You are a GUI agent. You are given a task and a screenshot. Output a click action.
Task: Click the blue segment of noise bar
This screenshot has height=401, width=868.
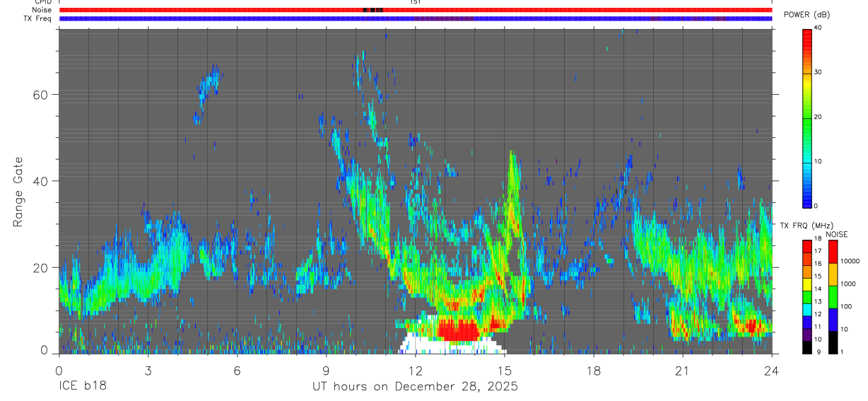point(833,320)
